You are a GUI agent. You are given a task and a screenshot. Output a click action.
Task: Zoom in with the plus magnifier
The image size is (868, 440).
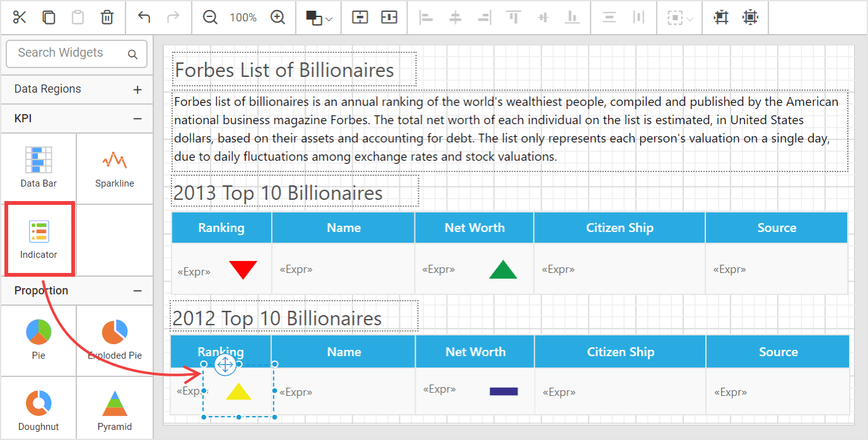(x=278, y=17)
